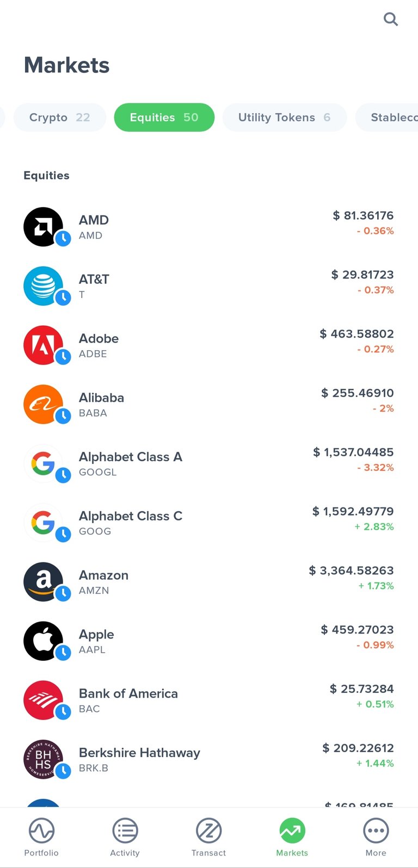Tap the Berkshire Hathaway logo

pos(44,760)
